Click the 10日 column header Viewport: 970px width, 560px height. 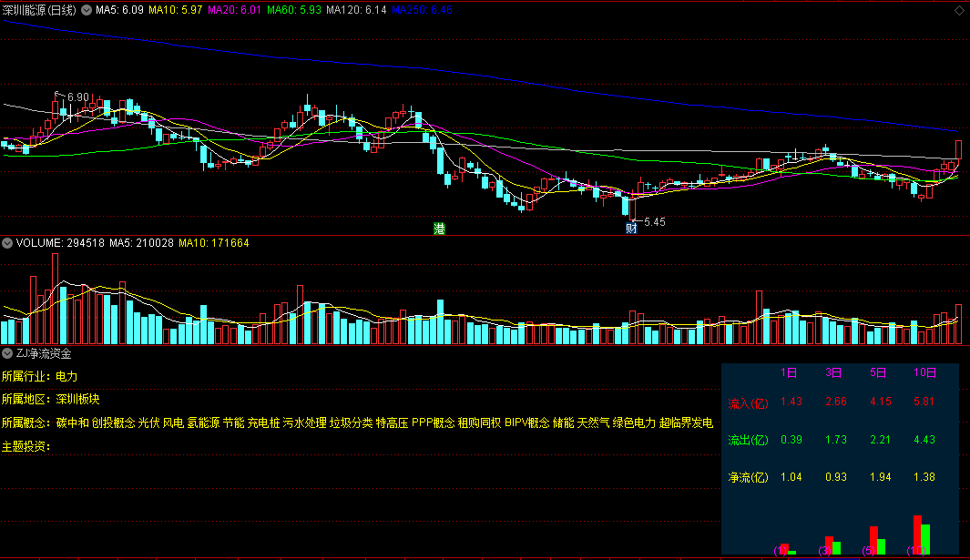point(924,372)
